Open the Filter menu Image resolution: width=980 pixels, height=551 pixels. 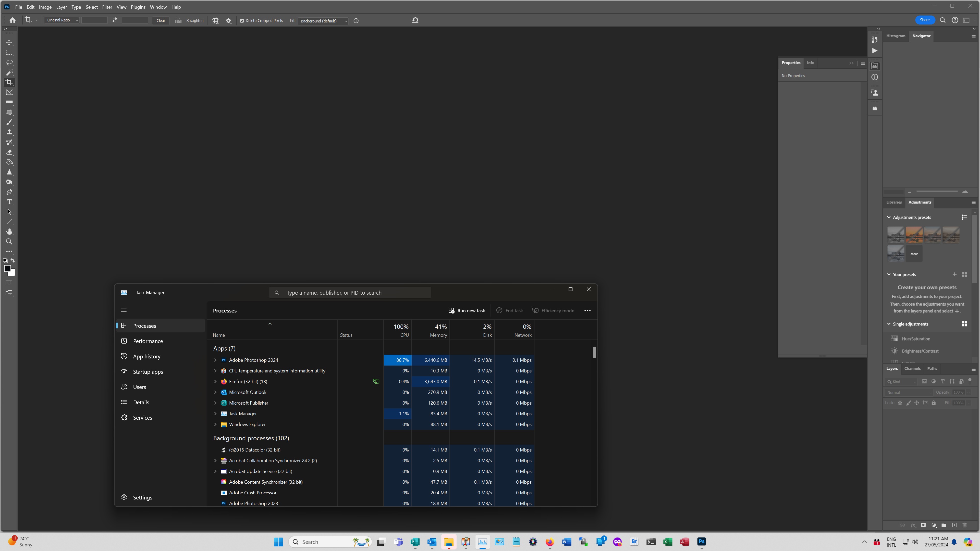[x=107, y=7]
